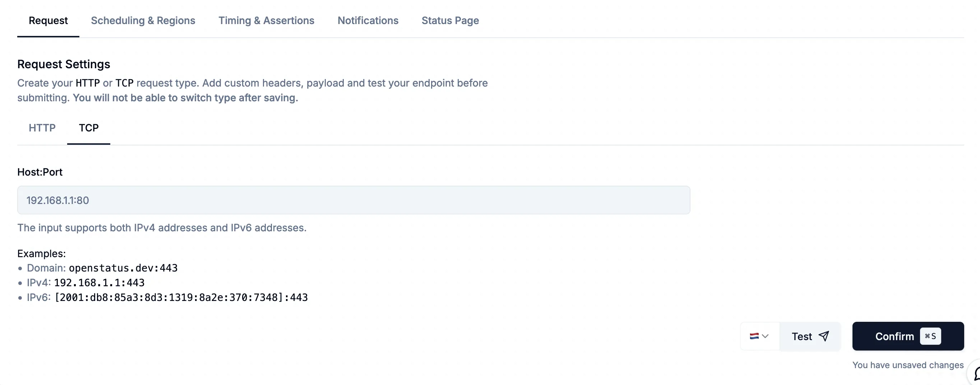Click Confirm to save the monitor
980x385 pixels.
(894, 336)
